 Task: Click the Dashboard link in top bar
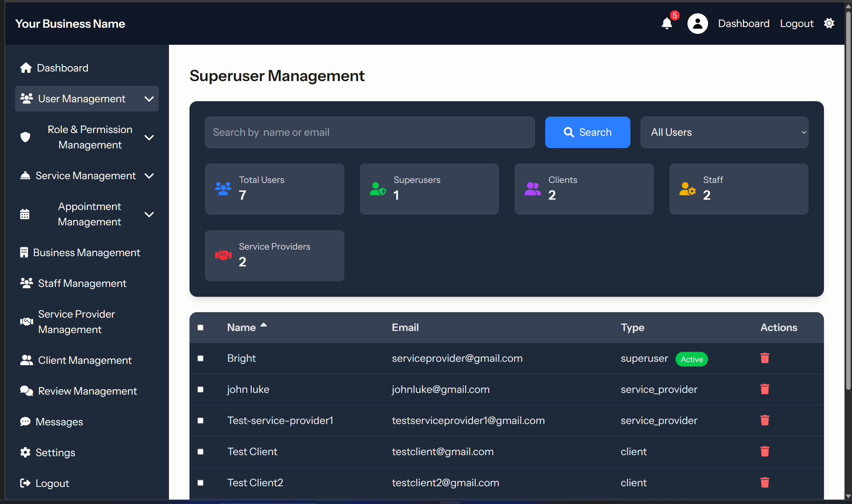tap(744, 24)
